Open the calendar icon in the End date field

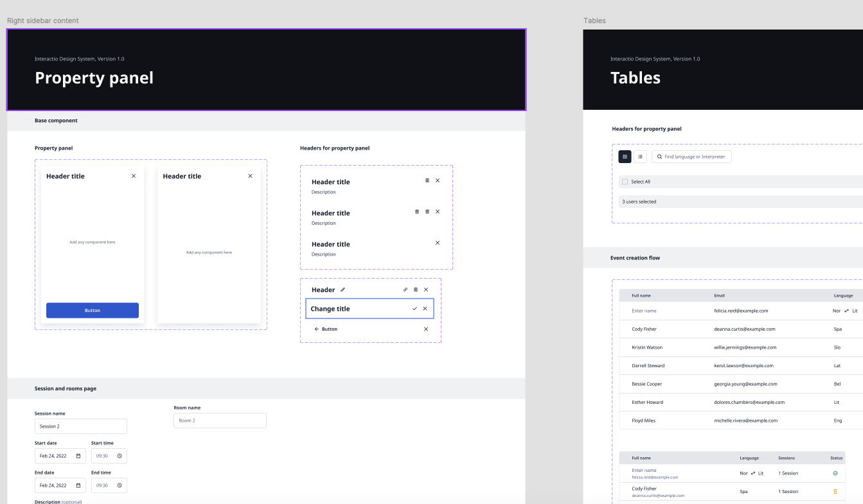(78, 485)
